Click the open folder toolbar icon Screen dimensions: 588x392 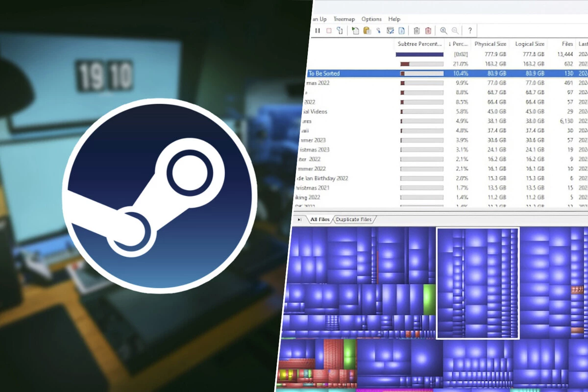(367, 30)
